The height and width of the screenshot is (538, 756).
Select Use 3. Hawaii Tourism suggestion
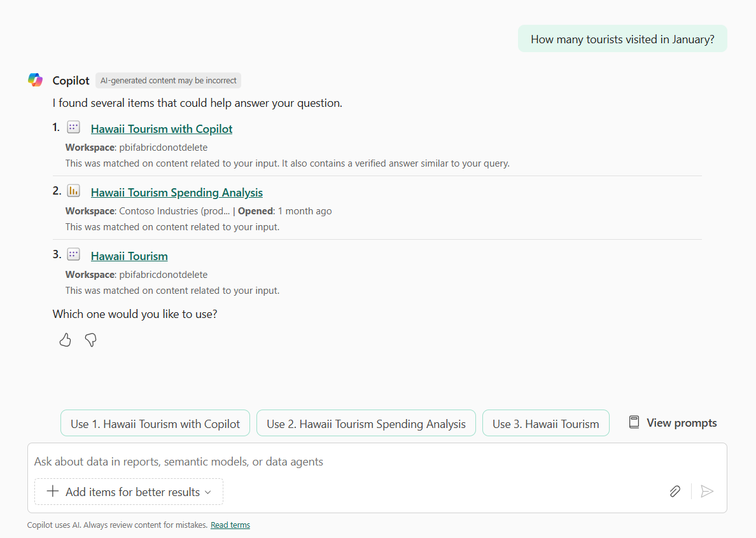click(x=546, y=424)
